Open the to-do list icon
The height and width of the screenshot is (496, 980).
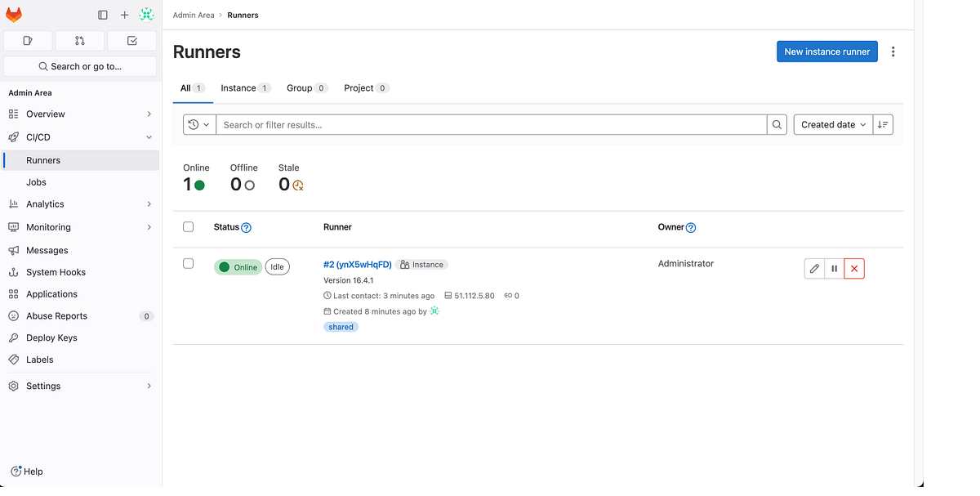click(131, 40)
